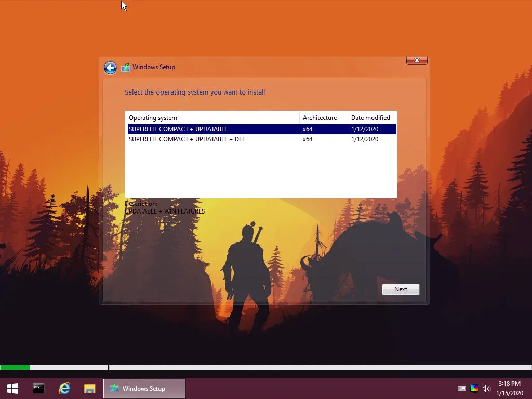
Task: Click the Operating system column header
Action: (x=212, y=118)
